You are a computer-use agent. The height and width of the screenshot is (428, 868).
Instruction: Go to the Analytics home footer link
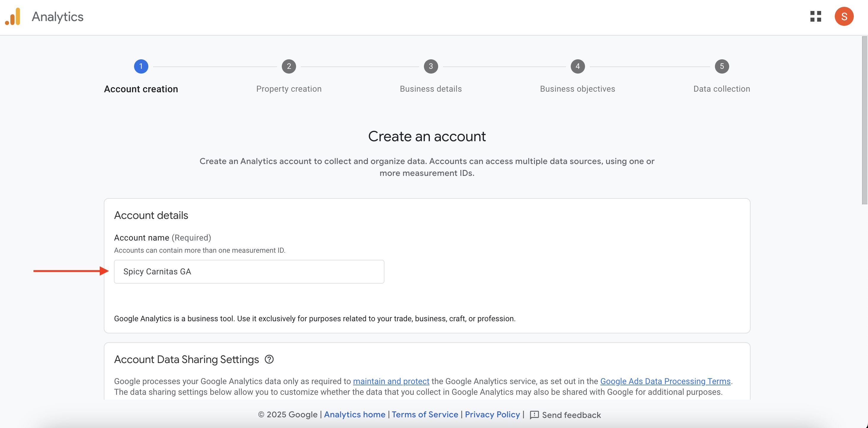(x=354, y=415)
